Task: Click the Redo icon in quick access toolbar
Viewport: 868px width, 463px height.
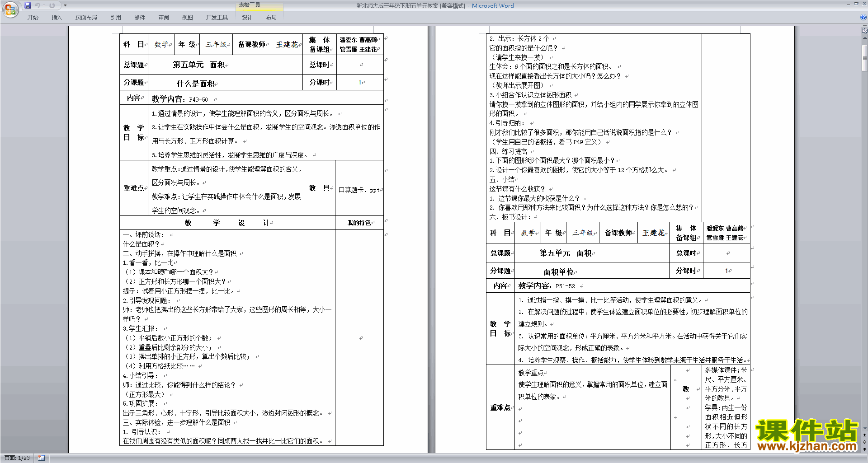Action: [x=52, y=5]
